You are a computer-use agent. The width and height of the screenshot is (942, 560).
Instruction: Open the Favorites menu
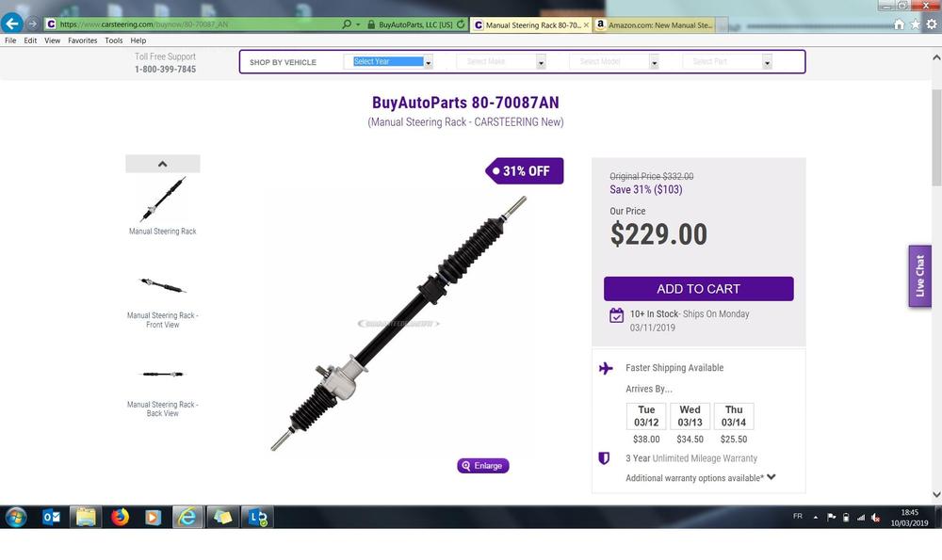[82, 40]
